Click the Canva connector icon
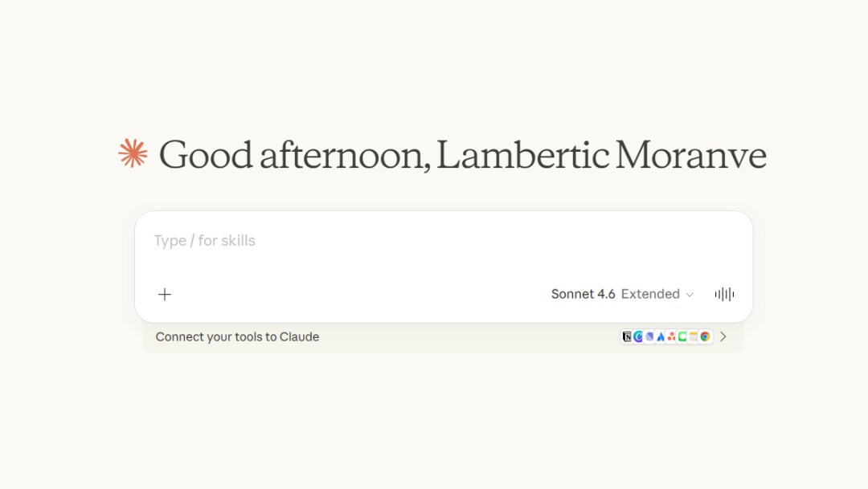 [638, 337]
